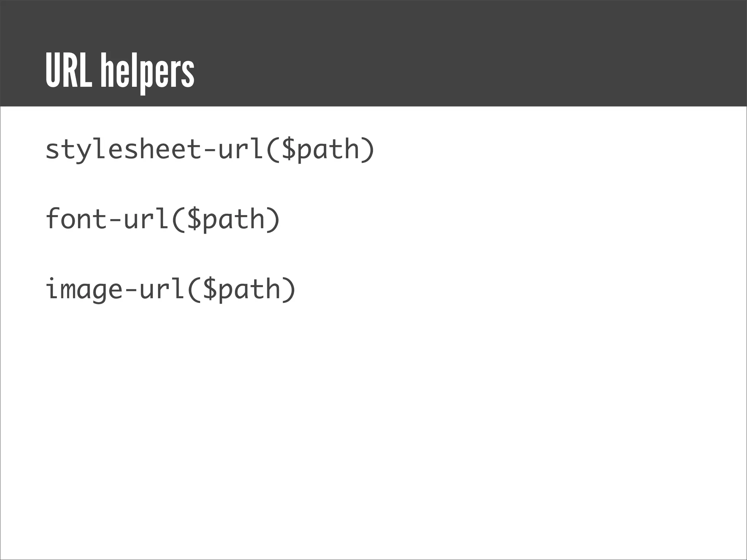Click "$path" in the stylesheet-url line
The width and height of the screenshot is (747, 560).
[x=320, y=150]
